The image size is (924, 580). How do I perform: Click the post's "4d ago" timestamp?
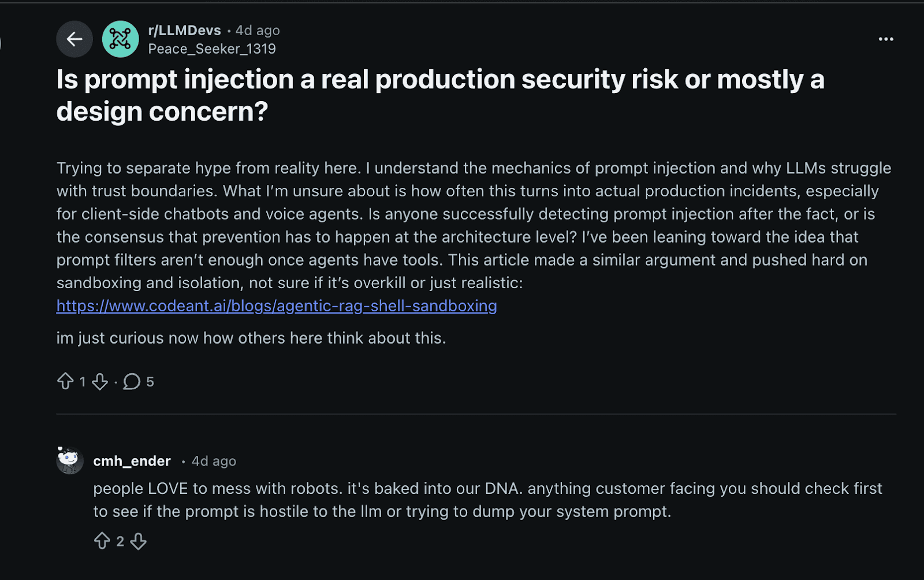258,31
